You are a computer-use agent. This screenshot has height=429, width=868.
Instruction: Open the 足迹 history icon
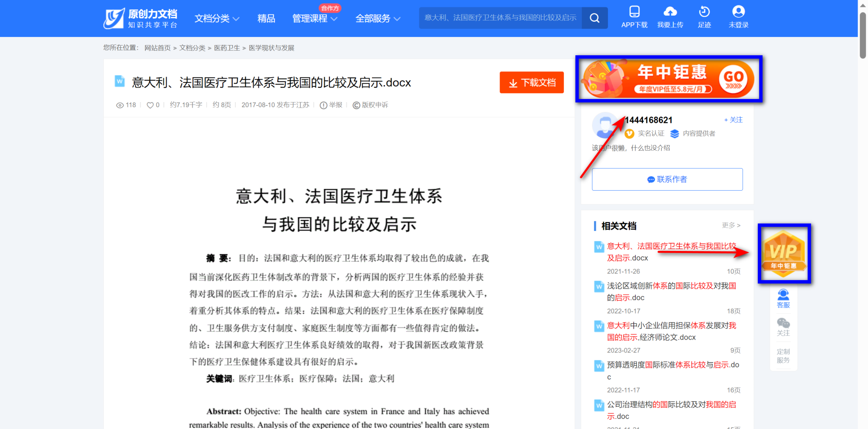coord(704,12)
